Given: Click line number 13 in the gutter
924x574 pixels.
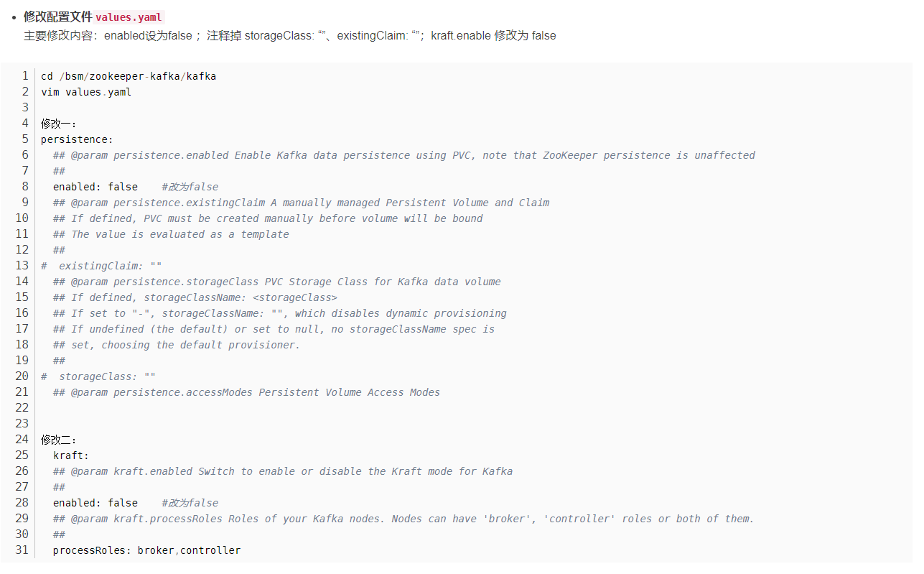Looking at the screenshot, I should [x=22, y=266].
